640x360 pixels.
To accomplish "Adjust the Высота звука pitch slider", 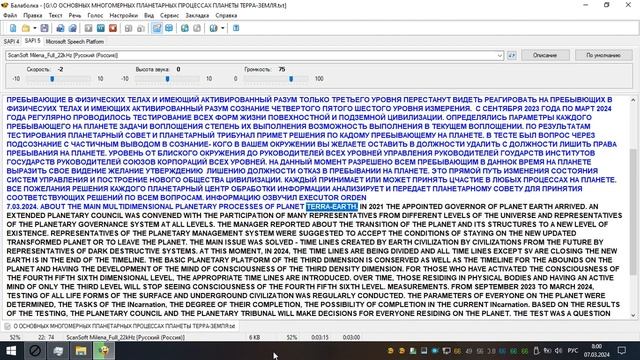I will (x=167, y=79).
